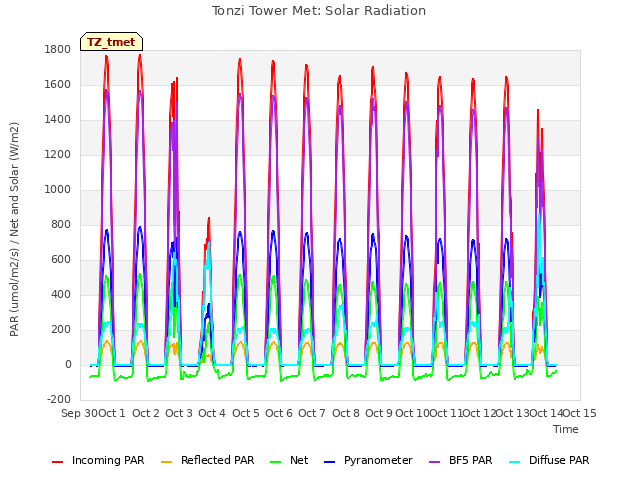Click the Oct 9 x-axis tick label

(x=379, y=413)
